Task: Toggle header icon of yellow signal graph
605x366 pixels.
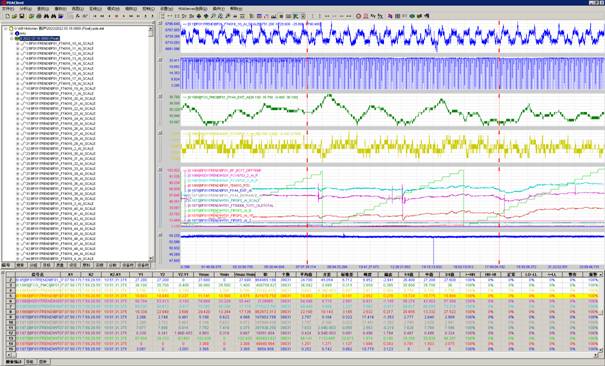Action: (161, 132)
